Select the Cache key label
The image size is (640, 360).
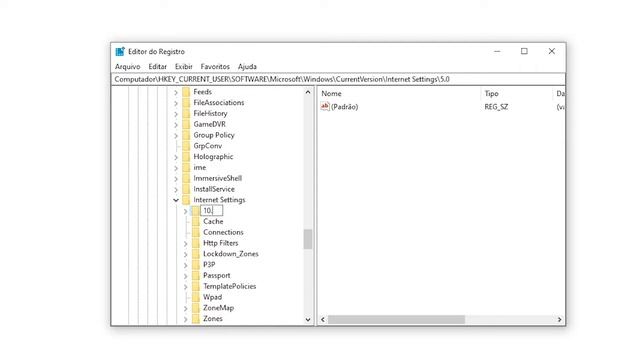pos(213,222)
